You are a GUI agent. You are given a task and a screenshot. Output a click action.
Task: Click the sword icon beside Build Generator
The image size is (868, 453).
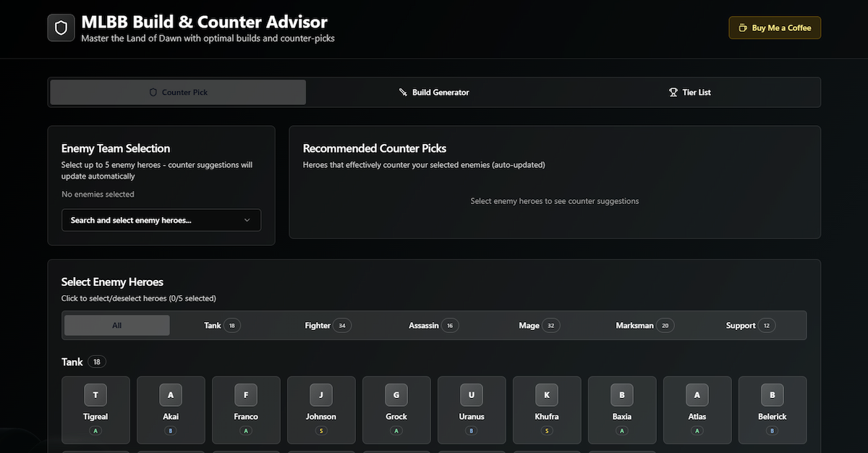pyautogui.click(x=403, y=93)
